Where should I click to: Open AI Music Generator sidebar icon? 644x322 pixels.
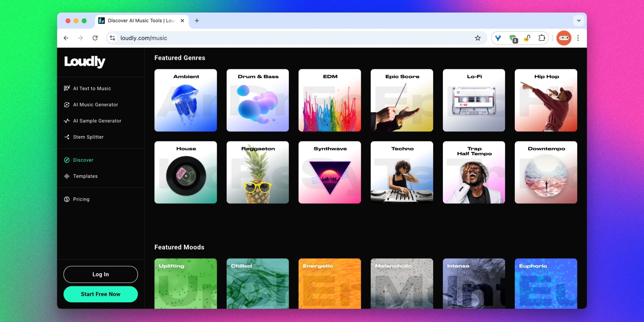(67, 105)
